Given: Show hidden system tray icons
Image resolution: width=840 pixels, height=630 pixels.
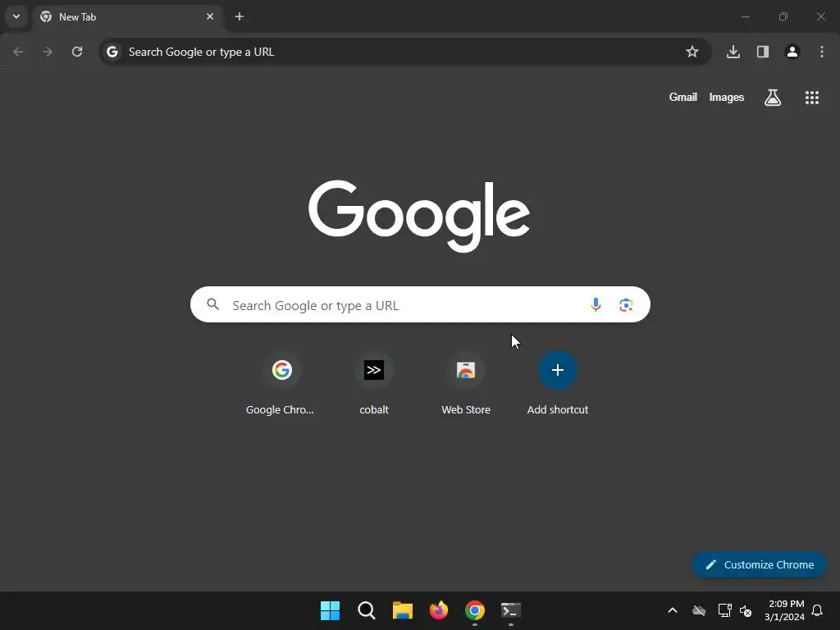Looking at the screenshot, I should pos(673,610).
